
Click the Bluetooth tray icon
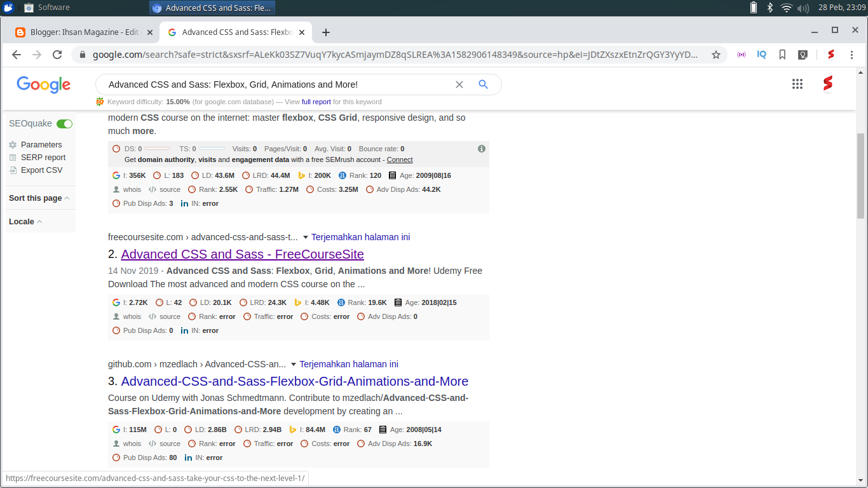(770, 8)
